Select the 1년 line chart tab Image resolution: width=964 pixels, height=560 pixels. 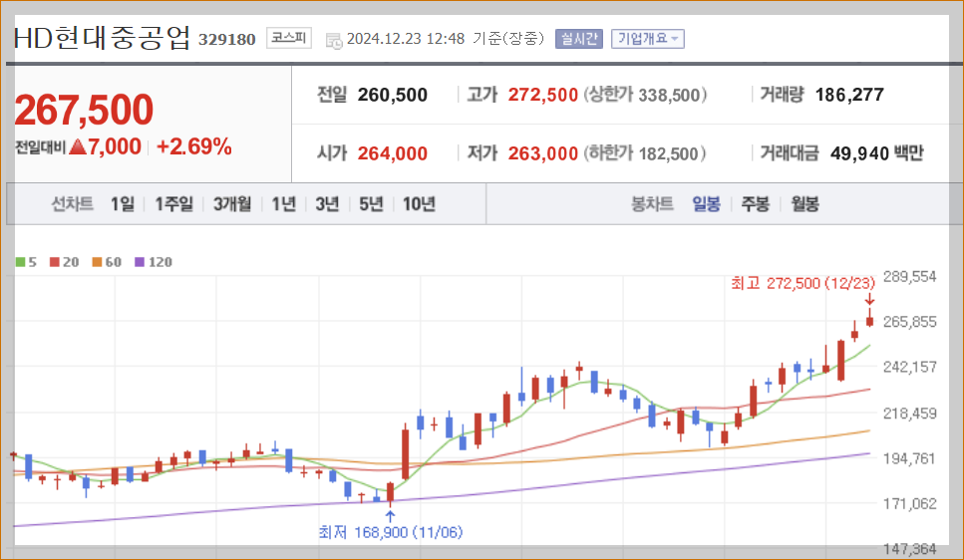284,204
